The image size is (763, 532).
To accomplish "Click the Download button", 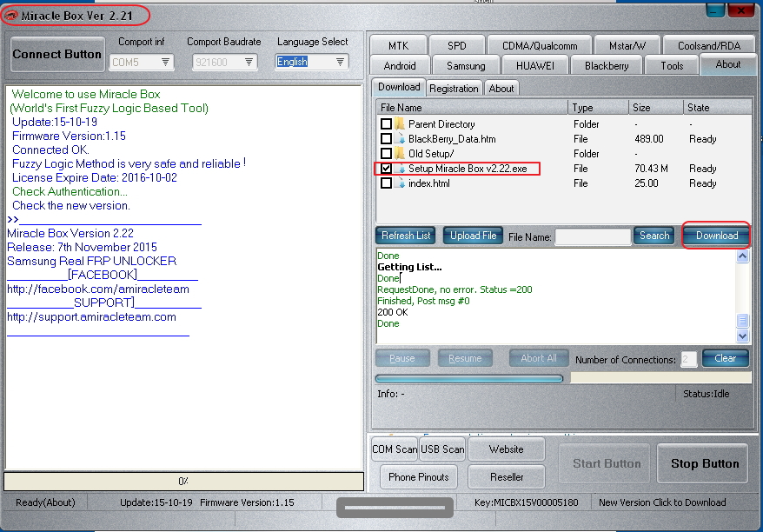I will coord(717,236).
